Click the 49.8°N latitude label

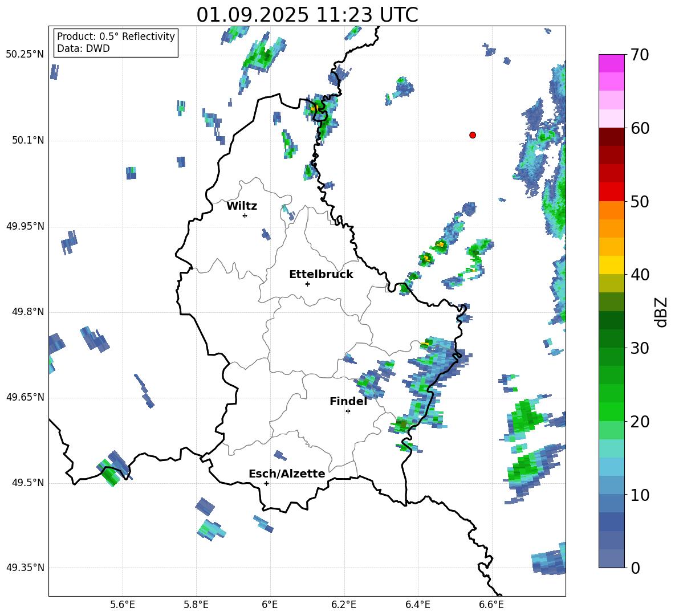coord(28,312)
